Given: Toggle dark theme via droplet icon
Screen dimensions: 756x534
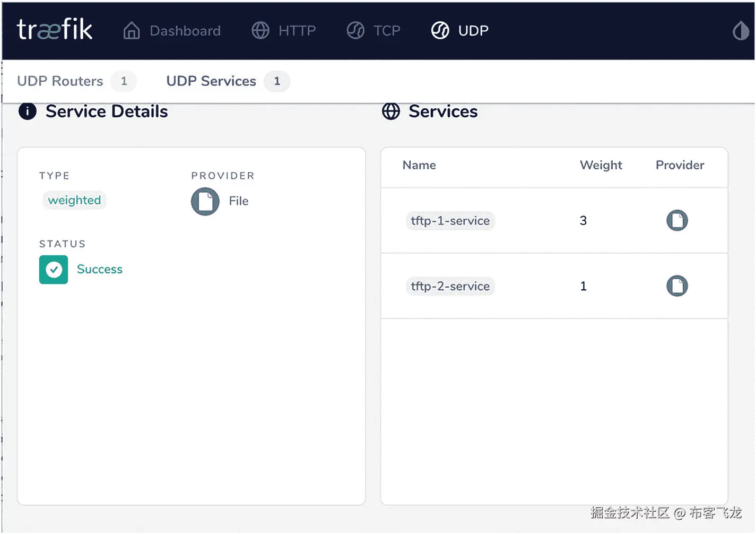Looking at the screenshot, I should click(x=741, y=31).
